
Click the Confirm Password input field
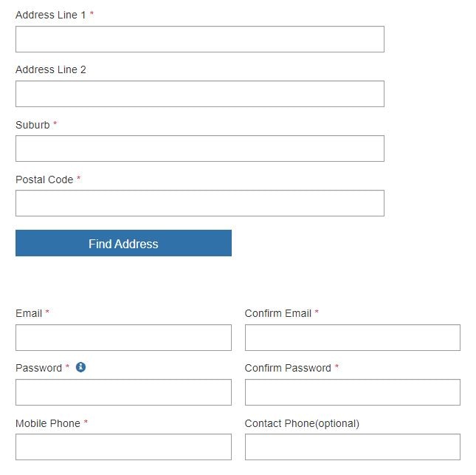coord(352,392)
